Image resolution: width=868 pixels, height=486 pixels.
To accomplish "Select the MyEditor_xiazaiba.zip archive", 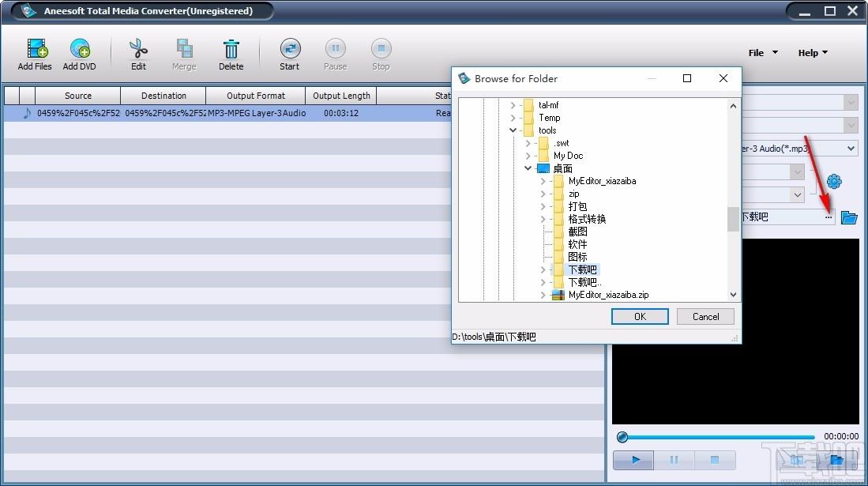I will click(608, 295).
